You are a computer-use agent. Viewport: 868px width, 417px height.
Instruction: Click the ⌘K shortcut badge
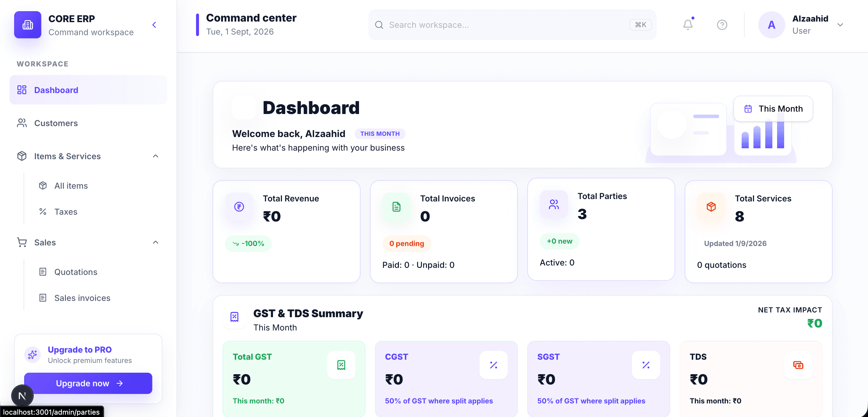tap(640, 25)
